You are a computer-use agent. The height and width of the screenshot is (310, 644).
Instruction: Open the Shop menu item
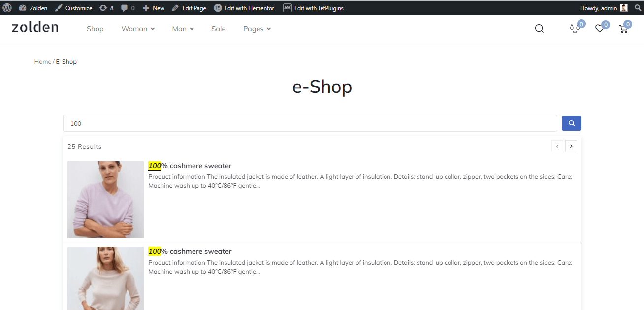(x=95, y=29)
